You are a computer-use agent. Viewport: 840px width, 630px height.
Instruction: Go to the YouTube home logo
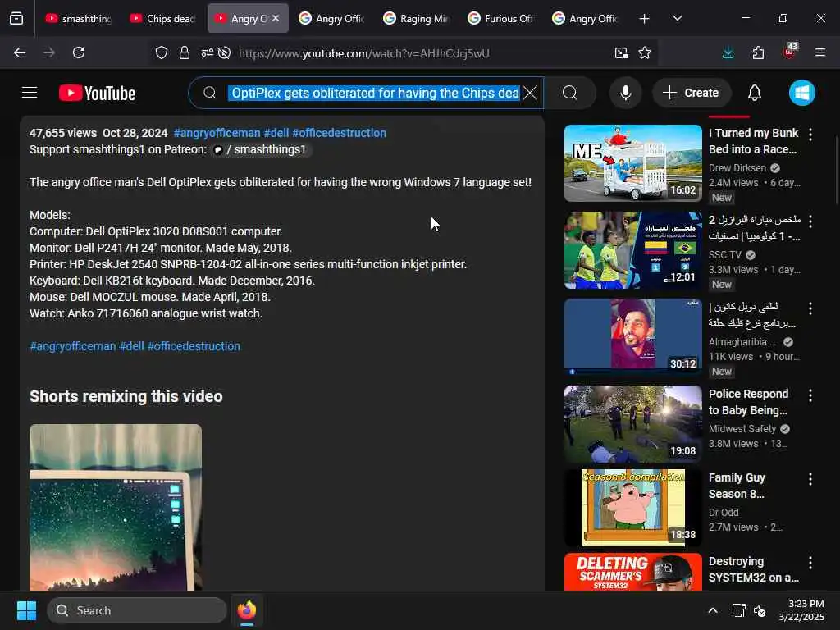coord(97,94)
